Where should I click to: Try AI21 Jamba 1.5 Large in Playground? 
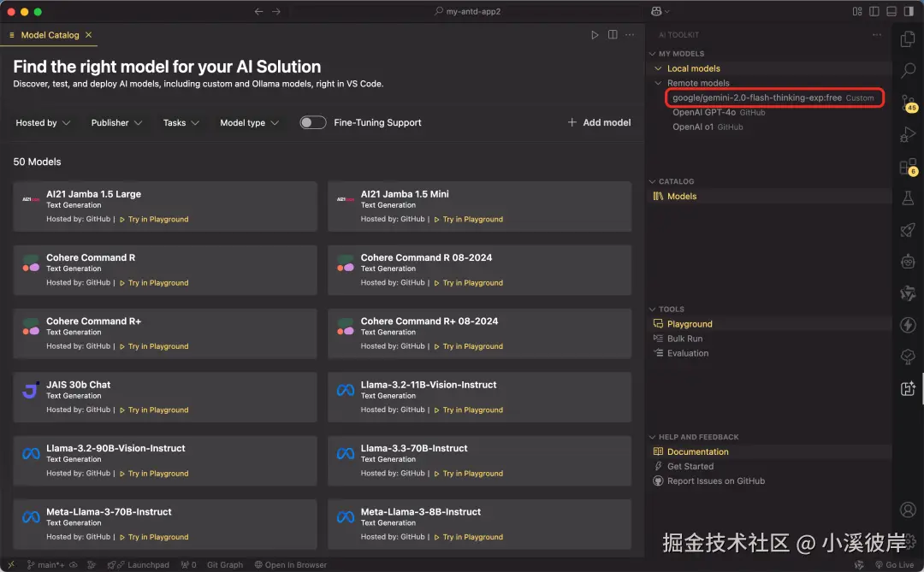(x=154, y=219)
